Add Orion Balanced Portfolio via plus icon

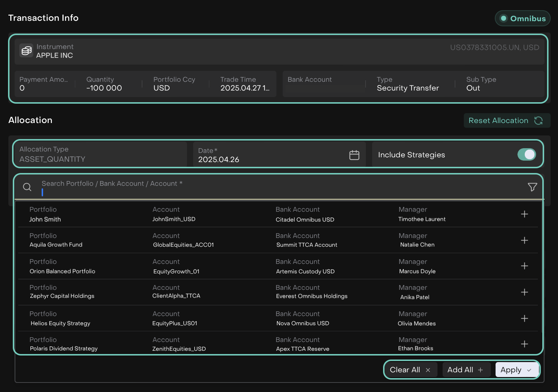524,266
